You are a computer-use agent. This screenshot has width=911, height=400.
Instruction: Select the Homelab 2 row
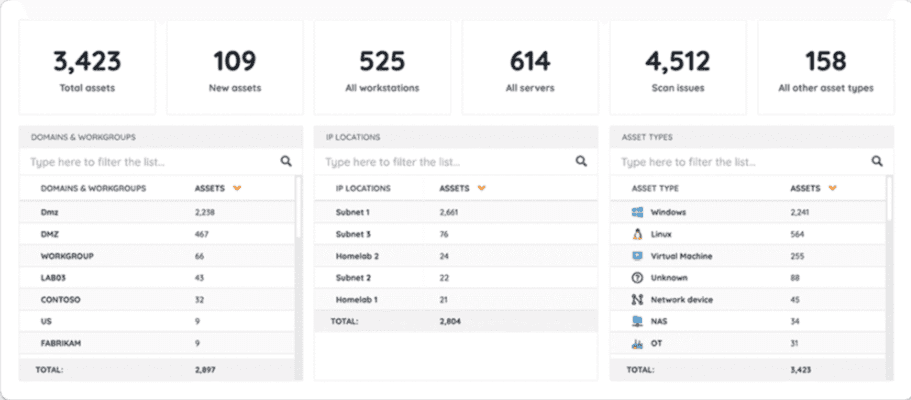[x=456, y=256]
